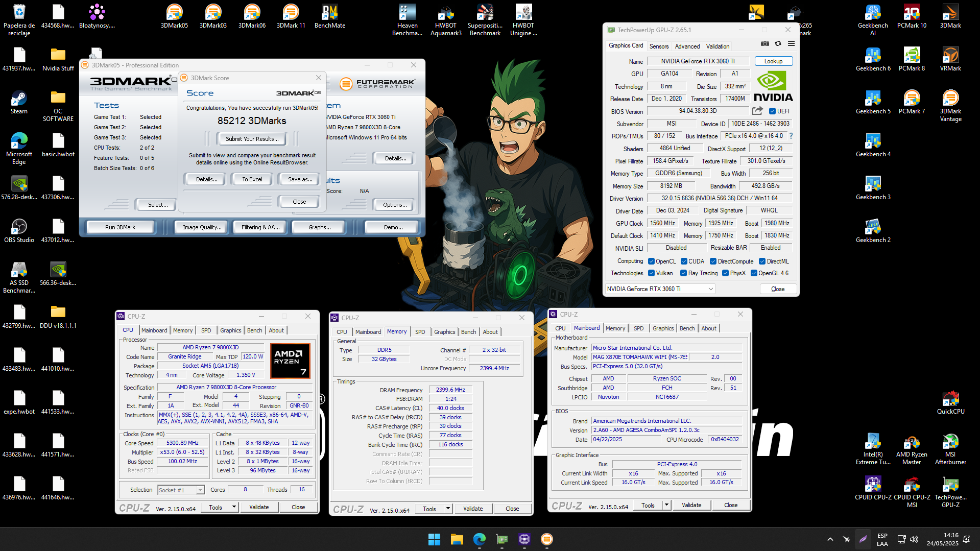Open MSI Afterburner desktop icon

pyautogui.click(x=950, y=449)
